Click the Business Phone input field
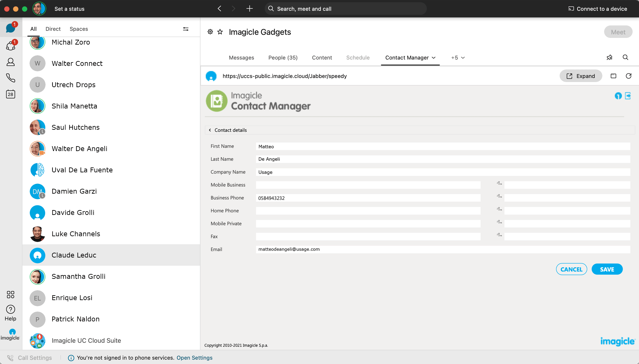639x364 pixels. 368,198
